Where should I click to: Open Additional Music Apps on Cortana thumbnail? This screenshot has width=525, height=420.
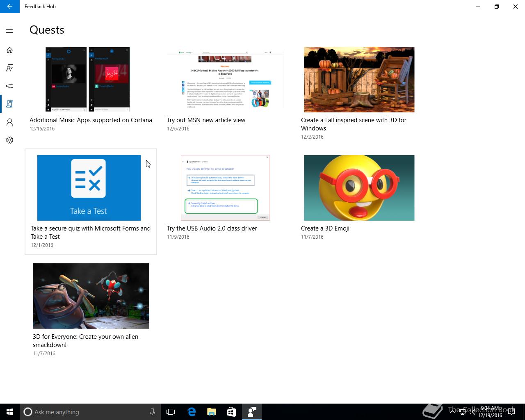click(88, 79)
